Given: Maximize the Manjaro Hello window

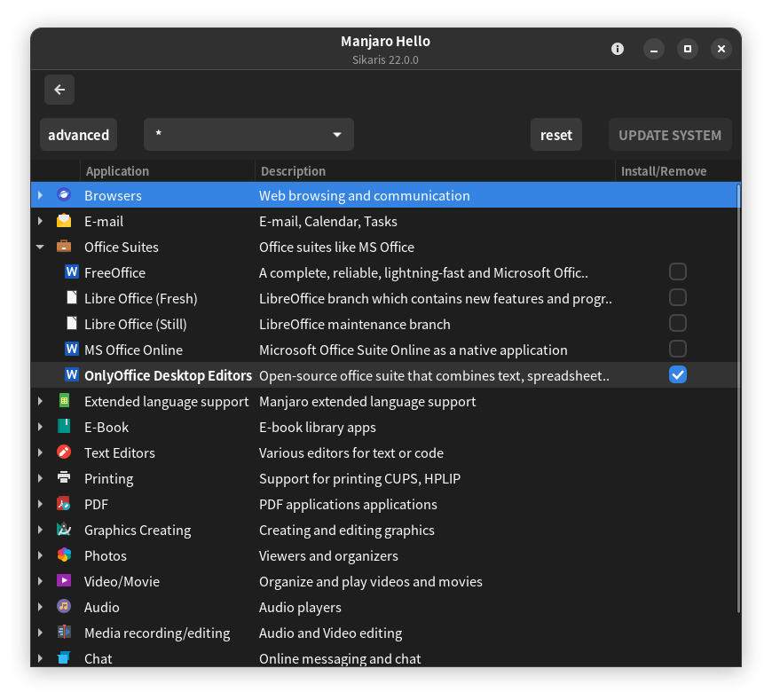Looking at the screenshot, I should (688, 49).
